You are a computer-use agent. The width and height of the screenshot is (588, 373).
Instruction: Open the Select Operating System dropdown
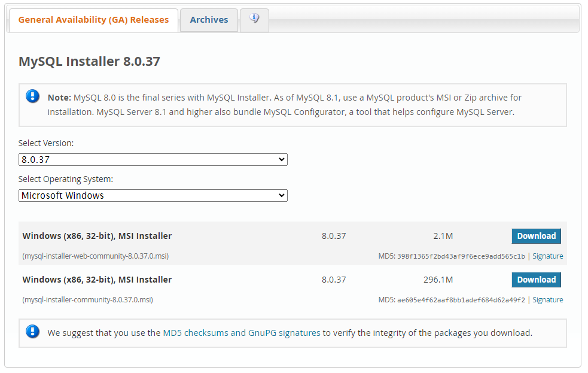tap(153, 196)
